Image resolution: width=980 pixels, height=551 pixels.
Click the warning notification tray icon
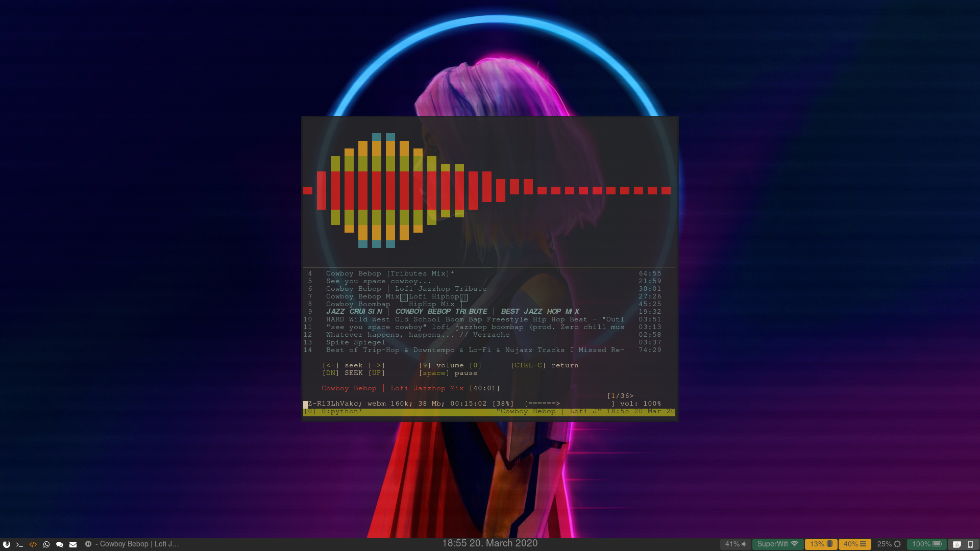957,544
